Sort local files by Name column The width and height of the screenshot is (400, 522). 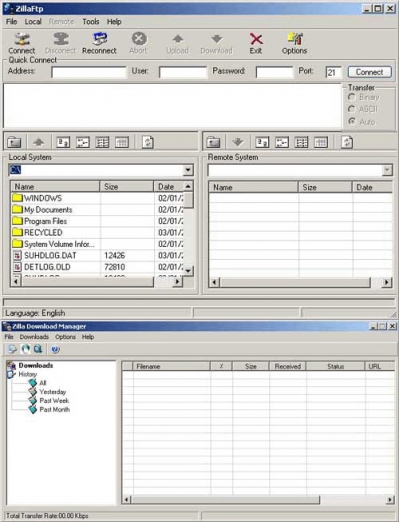(55, 186)
